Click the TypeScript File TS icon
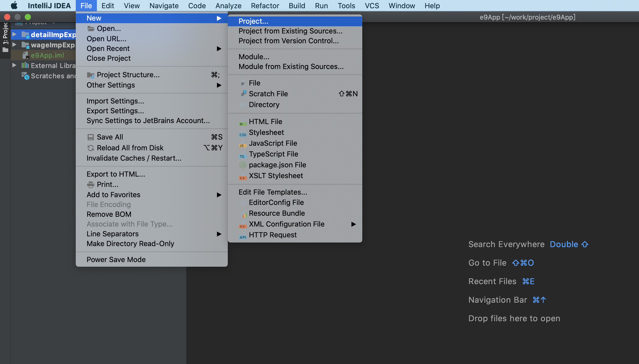 (x=242, y=155)
